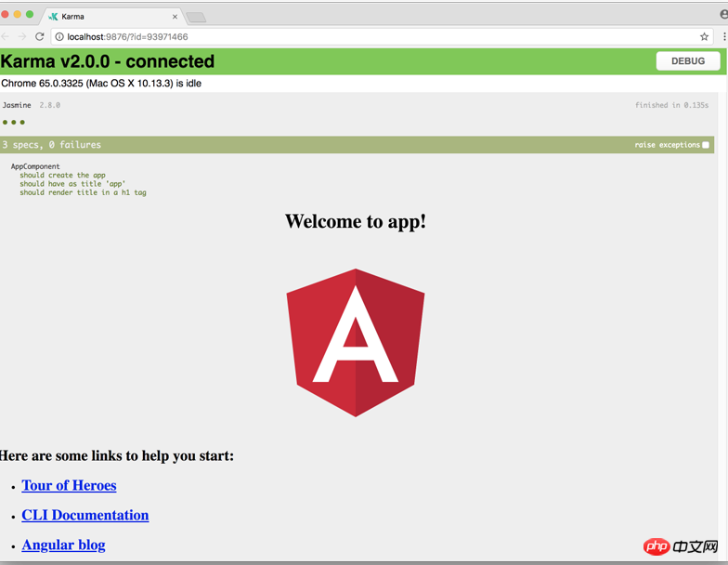Click 'Here are some links to help you start' heading
Screen dimensions: 728x565
click(x=117, y=455)
